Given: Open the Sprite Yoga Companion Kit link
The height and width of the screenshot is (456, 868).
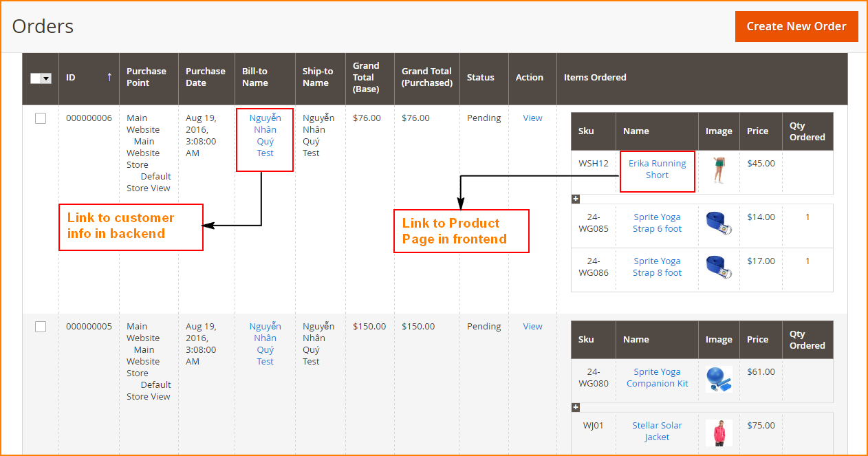Looking at the screenshot, I should (x=657, y=378).
